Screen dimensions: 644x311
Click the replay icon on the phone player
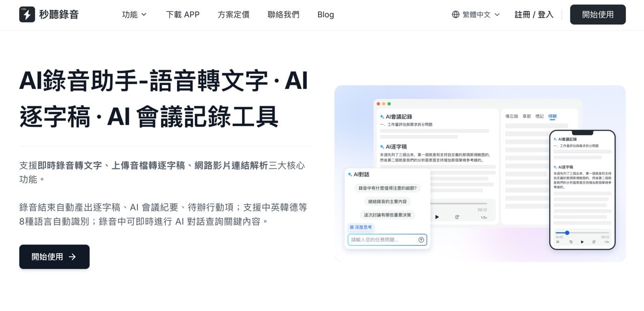[x=571, y=242]
